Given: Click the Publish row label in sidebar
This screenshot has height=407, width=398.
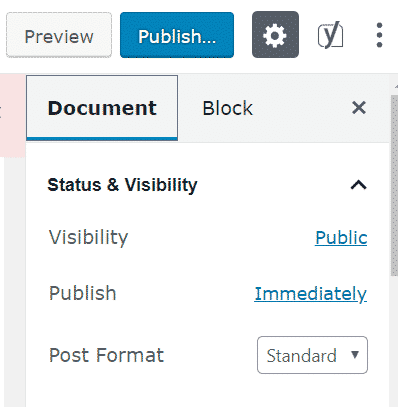Looking at the screenshot, I should pyautogui.click(x=83, y=293).
